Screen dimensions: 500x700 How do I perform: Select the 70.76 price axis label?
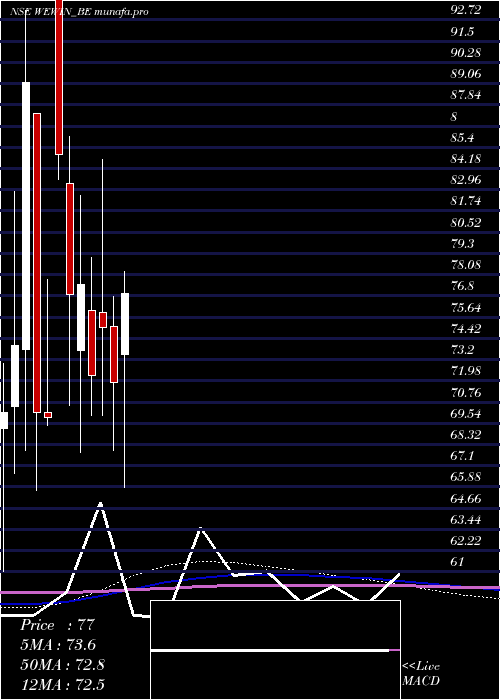(x=466, y=392)
